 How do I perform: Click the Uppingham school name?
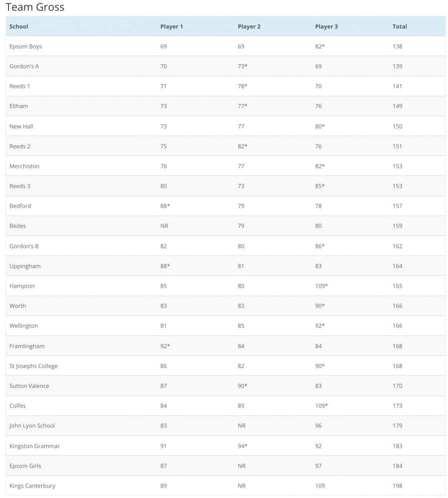25,266
